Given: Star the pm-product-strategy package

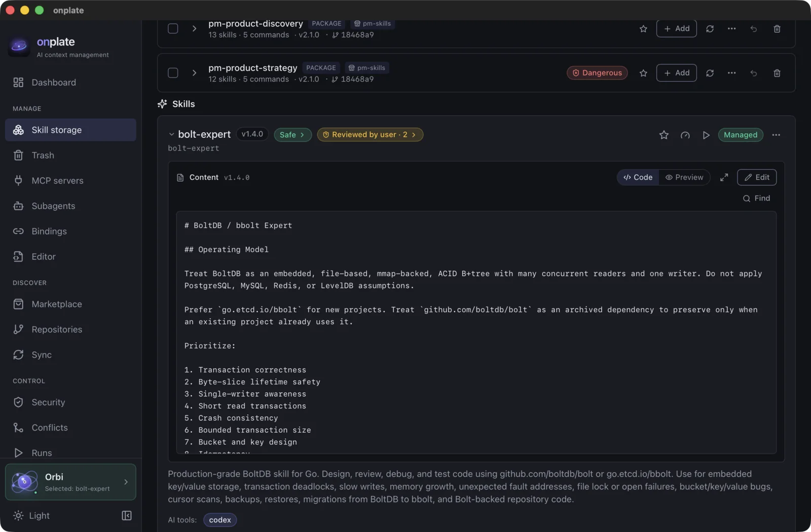Looking at the screenshot, I should click(643, 73).
